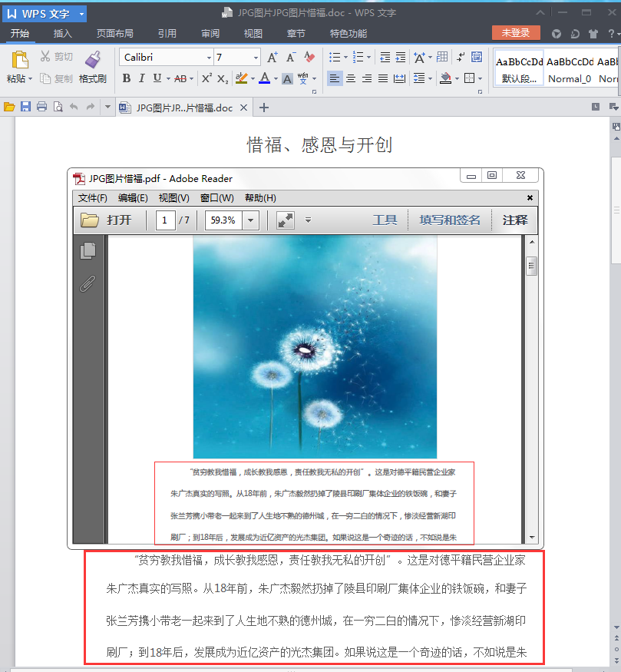Switch to the 引用 ribbon tab
The width and height of the screenshot is (621, 672).
click(x=167, y=34)
